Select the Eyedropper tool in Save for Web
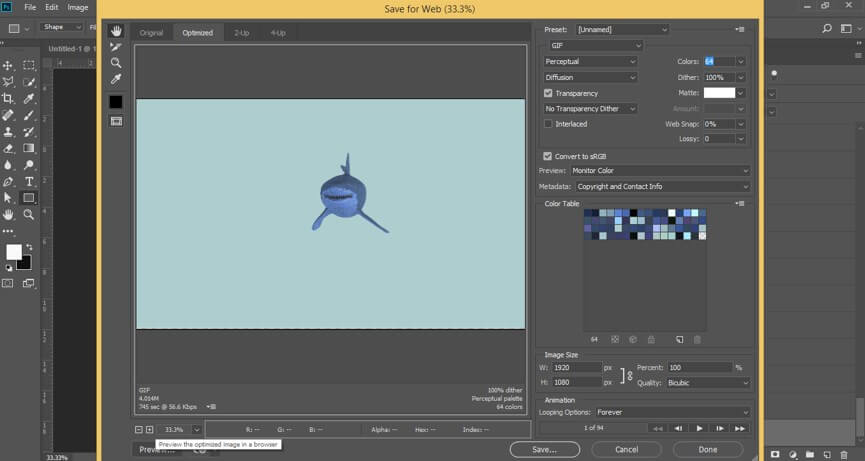Viewport: 865px width, 461px height. click(116, 79)
